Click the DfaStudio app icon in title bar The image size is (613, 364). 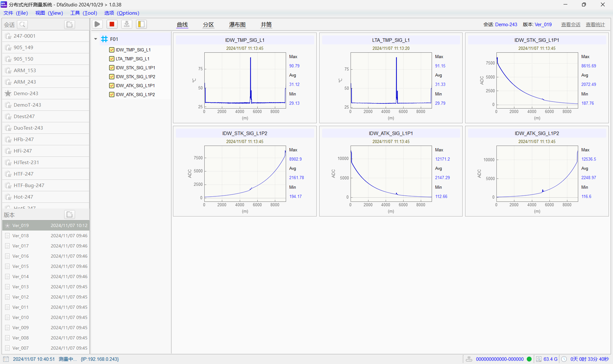4,4
